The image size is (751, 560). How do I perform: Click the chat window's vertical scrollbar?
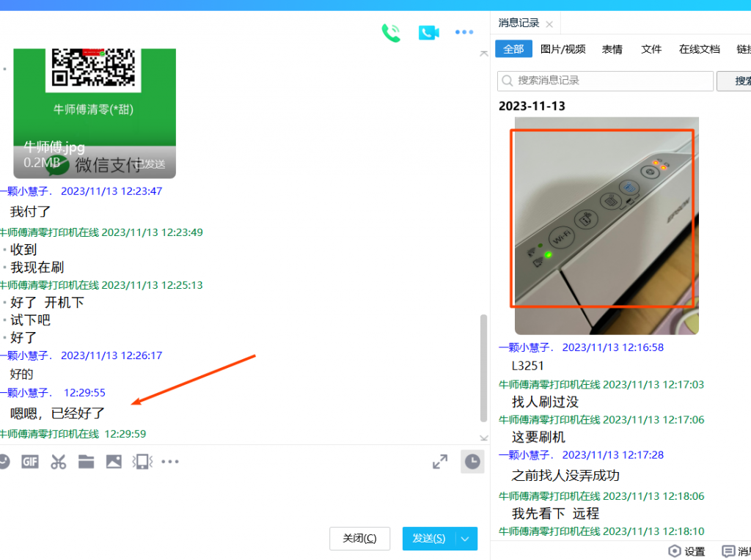coord(483,368)
